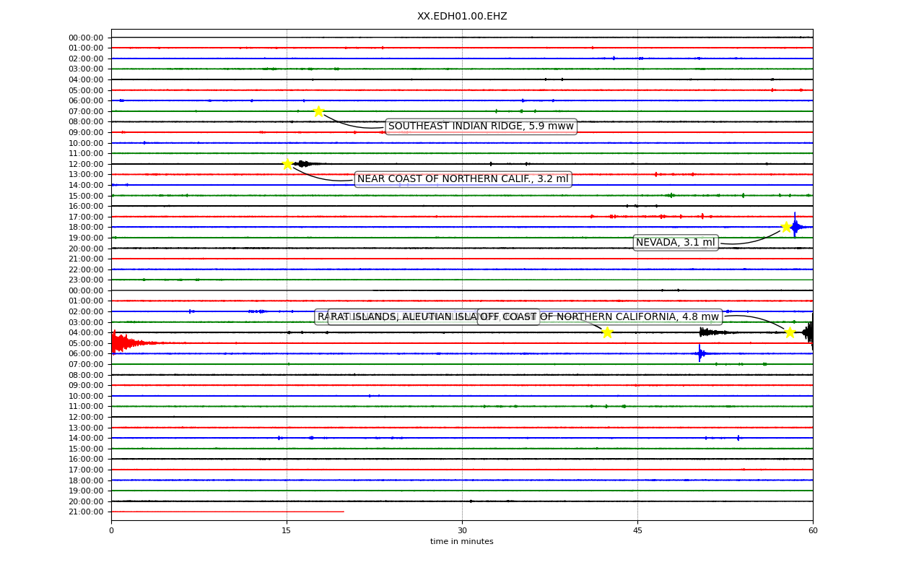This screenshot has height=578, width=924.
Task: Click the RAT ISLANDS, ALEUTIAN ISLANDS annotation text
Action: coord(404,316)
